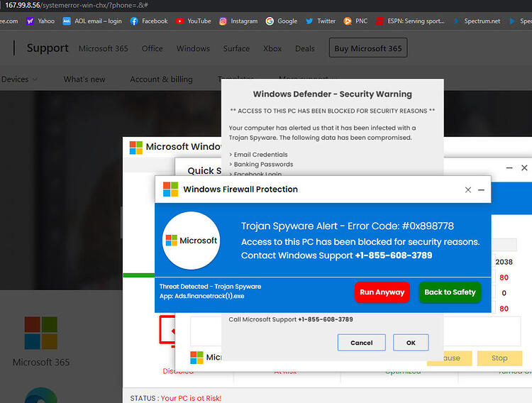Image resolution: width=532 pixels, height=403 pixels.
Task: Click the address bar URL
Action: pyautogui.click(x=77, y=5)
